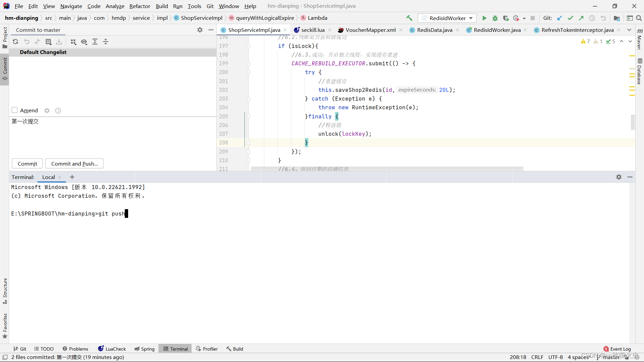
Task: Open RedisIdWorker run configuration dropdown
Action: (x=447, y=18)
